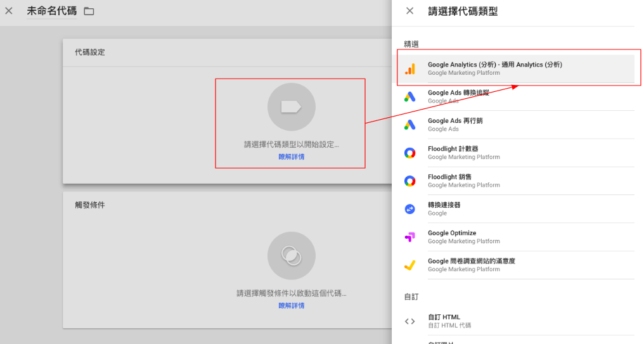The width and height of the screenshot is (644, 344).
Task: Click the 代碼設定 card heading
Action: tap(90, 53)
